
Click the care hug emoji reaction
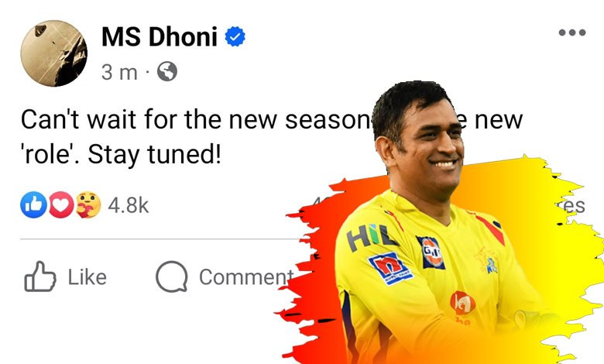point(88,205)
